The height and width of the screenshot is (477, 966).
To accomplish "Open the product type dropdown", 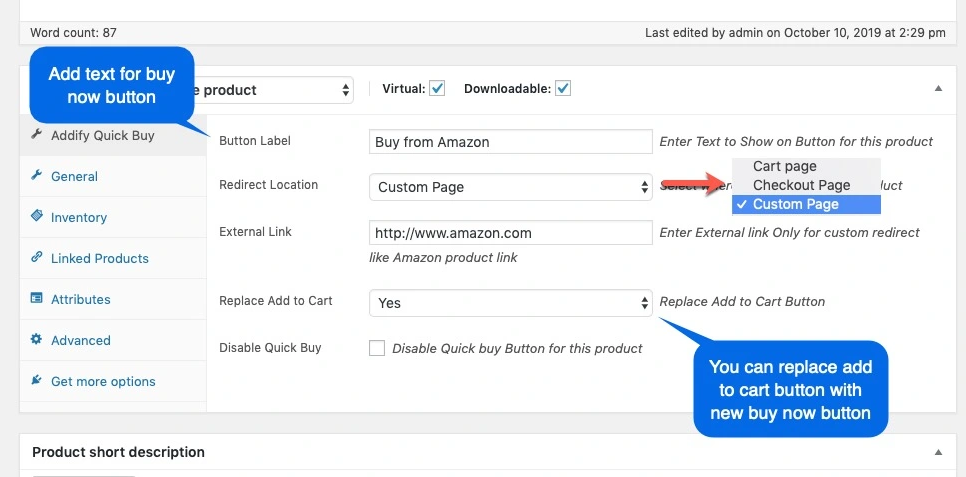I will click(270, 90).
